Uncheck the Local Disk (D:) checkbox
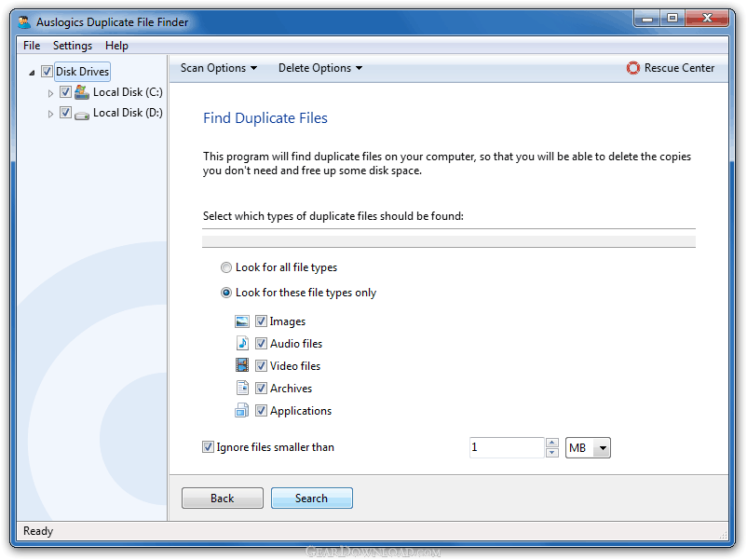 click(x=66, y=113)
